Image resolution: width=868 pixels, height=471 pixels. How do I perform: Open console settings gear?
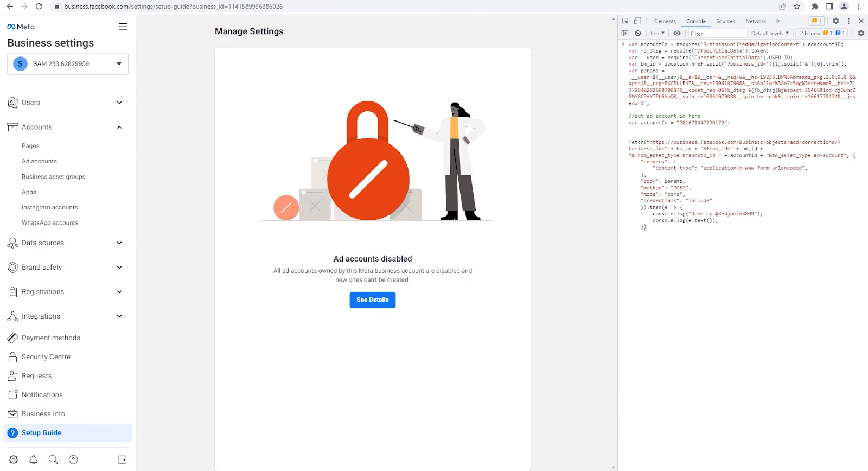(x=861, y=33)
